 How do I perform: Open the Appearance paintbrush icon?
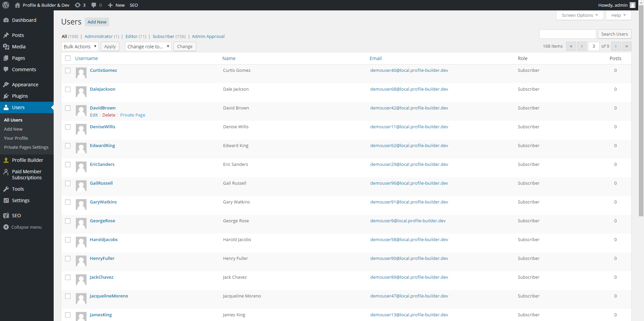click(7, 84)
